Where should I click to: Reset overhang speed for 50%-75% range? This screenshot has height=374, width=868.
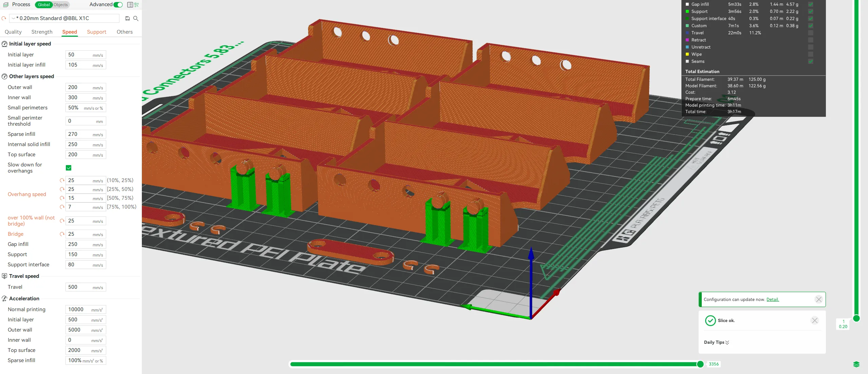(62, 198)
